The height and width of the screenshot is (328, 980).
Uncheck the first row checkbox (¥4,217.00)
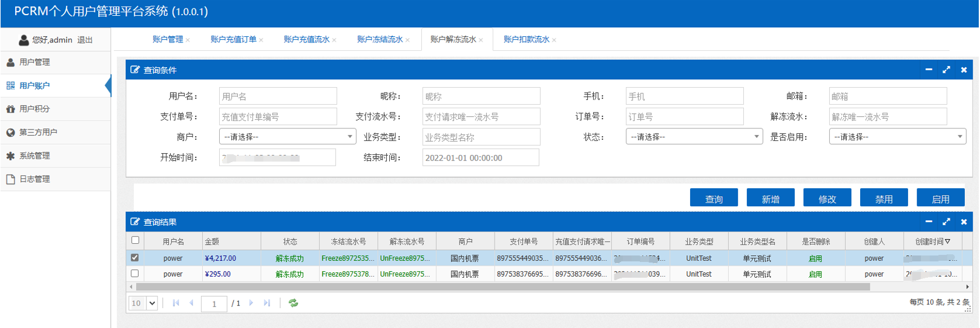click(x=135, y=258)
